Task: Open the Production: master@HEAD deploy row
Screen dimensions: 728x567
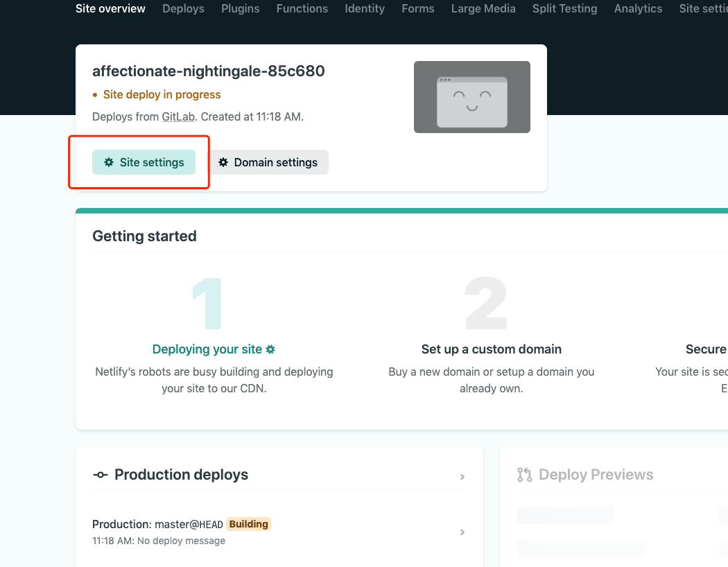Action: point(279,532)
